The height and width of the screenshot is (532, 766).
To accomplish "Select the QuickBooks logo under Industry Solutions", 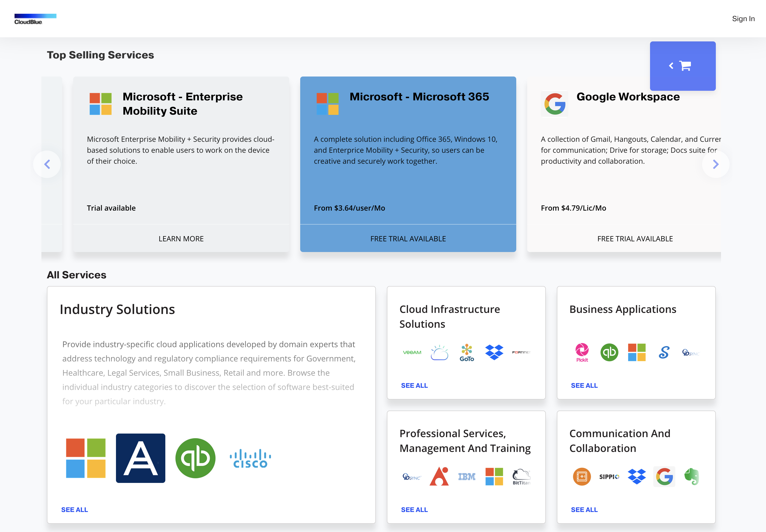I will pyautogui.click(x=195, y=458).
